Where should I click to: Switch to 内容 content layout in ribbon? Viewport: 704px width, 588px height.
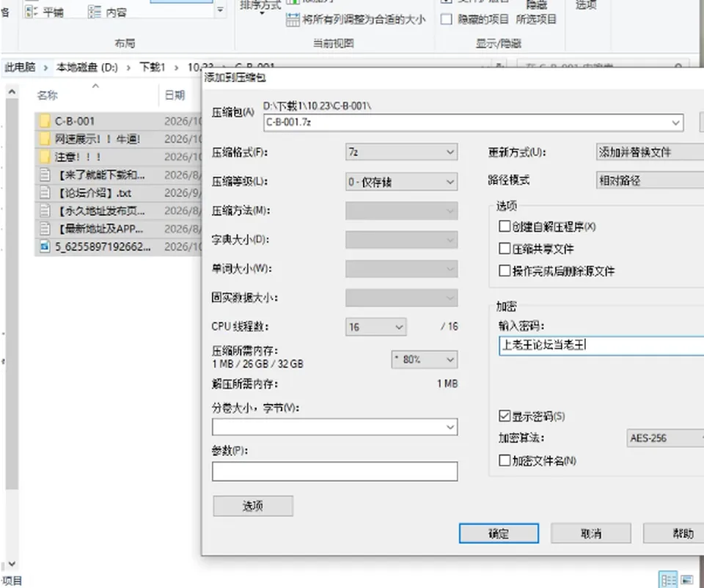[107, 12]
